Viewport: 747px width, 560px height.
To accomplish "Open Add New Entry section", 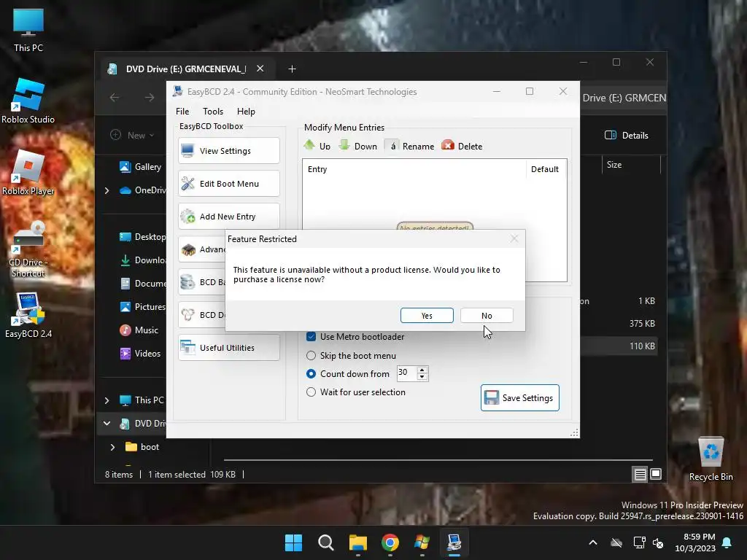I will click(x=228, y=216).
